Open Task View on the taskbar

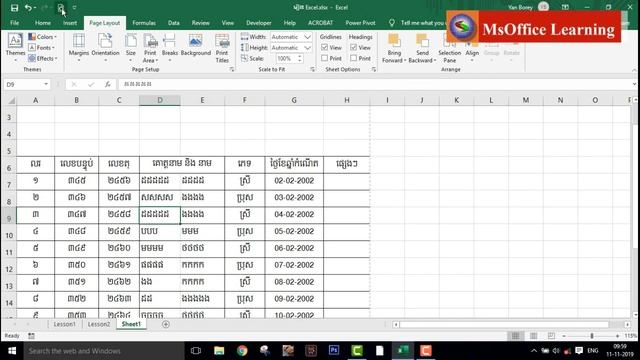click(196, 351)
